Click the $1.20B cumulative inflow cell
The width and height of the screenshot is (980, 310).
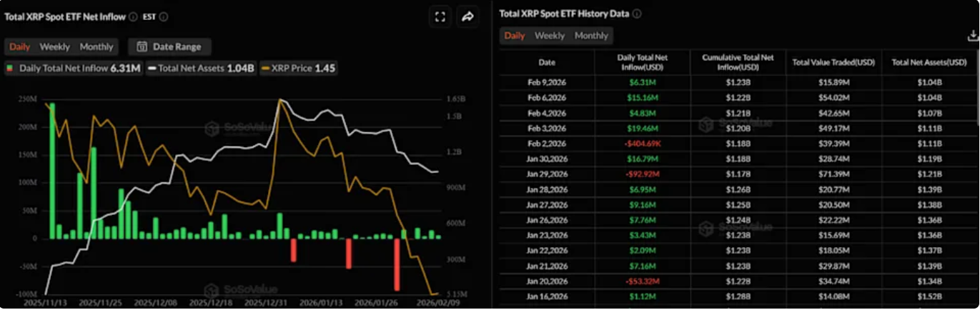coord(738,128)
